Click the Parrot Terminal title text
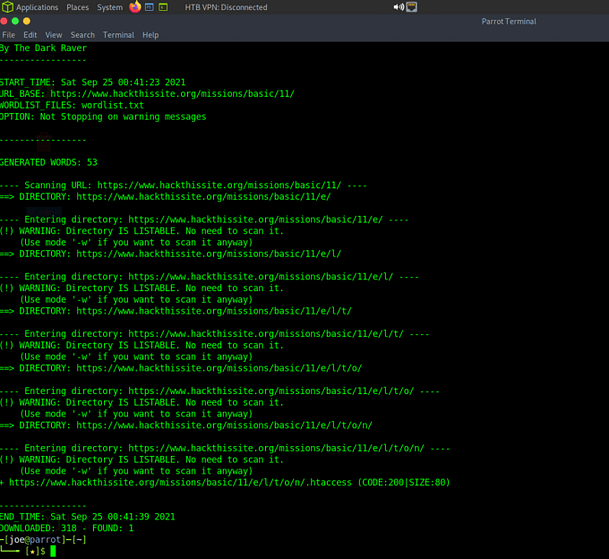 point(509,21)
